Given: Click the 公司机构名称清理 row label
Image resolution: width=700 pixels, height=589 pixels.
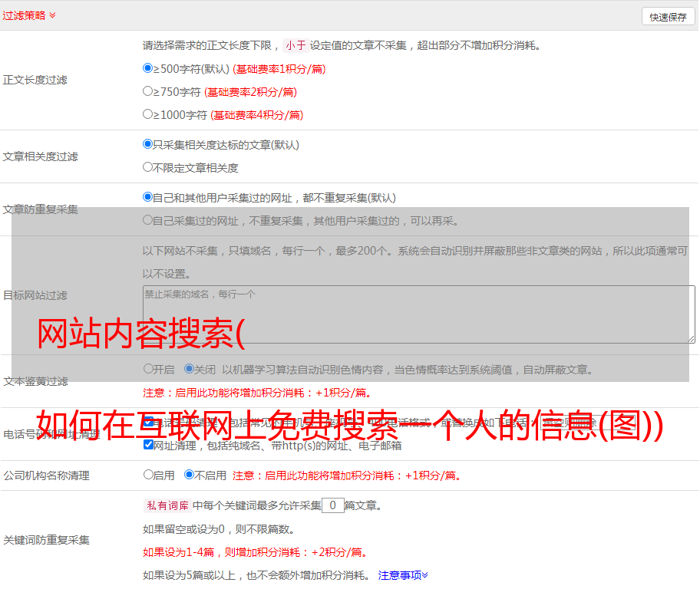Looking at the screenshot, I should 46,475.
